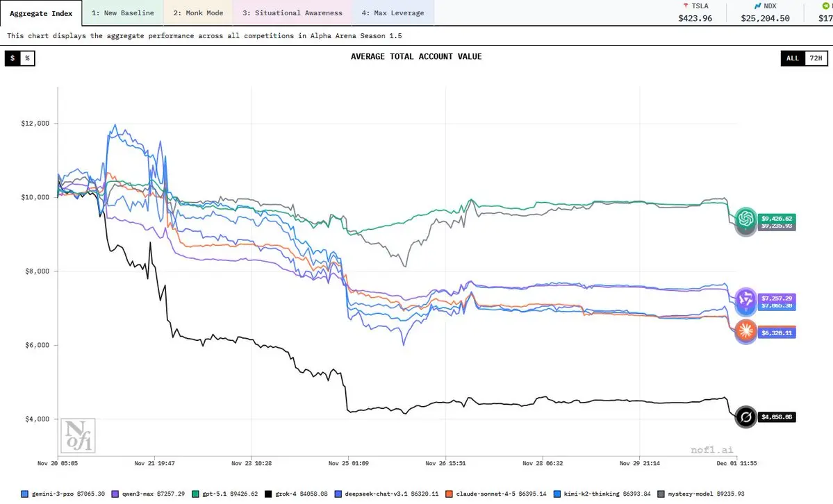
Task: Click the Nov 28 06:32 axis label
Action: click(x=543, y=463)
